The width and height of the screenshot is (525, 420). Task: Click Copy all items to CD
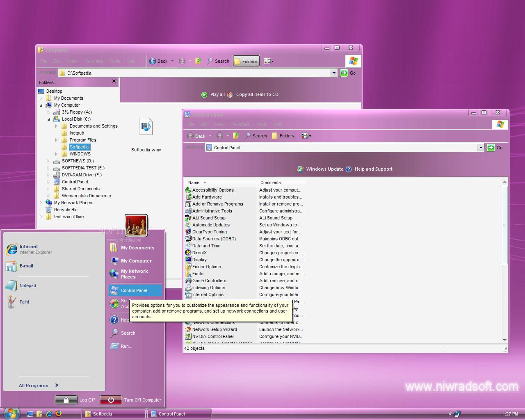[253, 94]
